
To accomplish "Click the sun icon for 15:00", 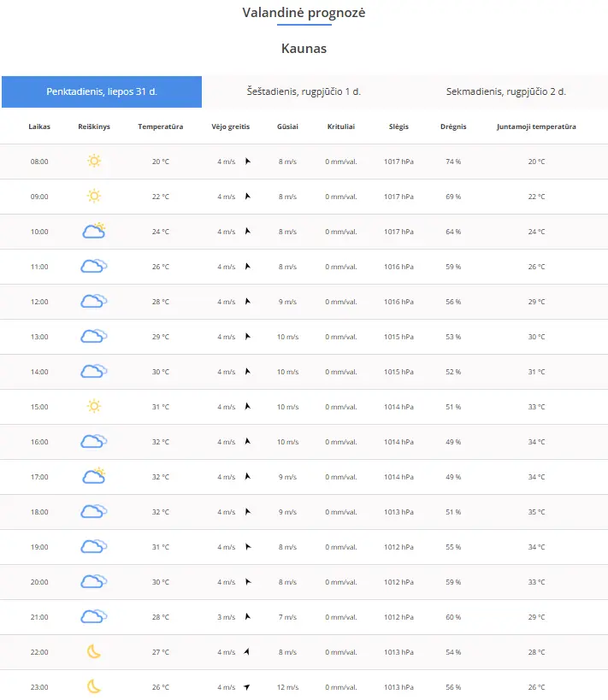I will pyautogui.click(x=94, y=406).
